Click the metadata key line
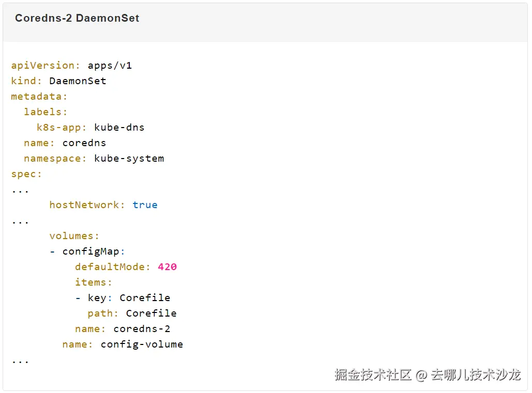Image resolution: width=532 pixels, height=393 pixels. 39,97
